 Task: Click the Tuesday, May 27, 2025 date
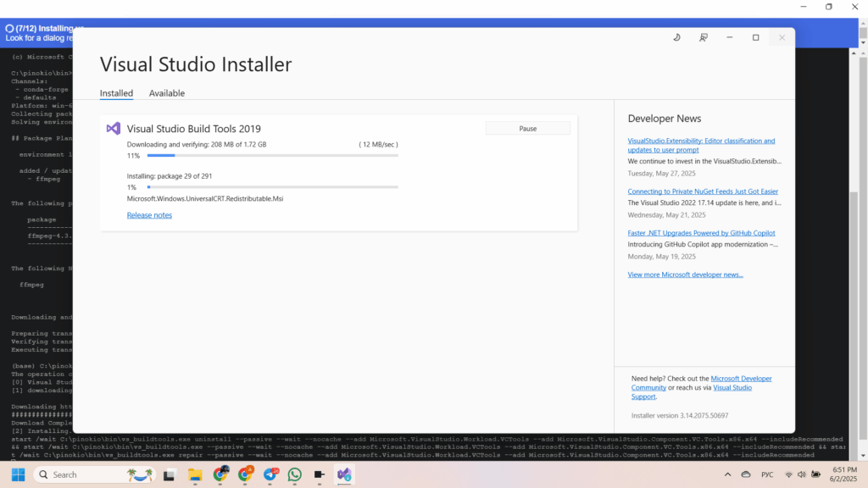coord(661,173)
